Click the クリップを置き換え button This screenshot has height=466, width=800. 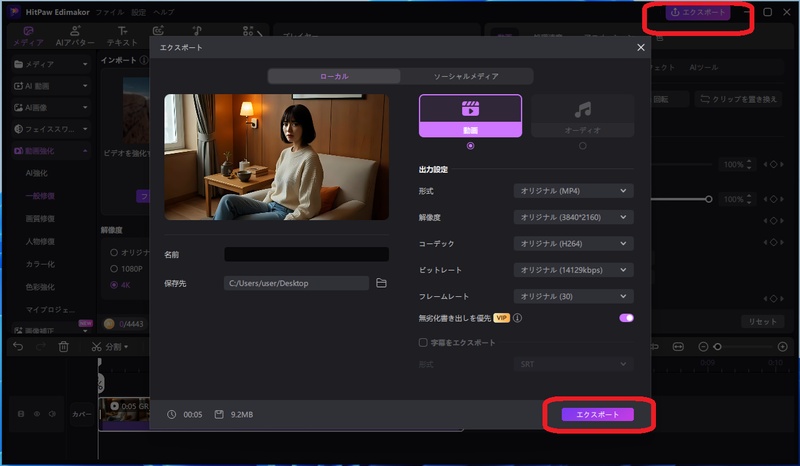tap(738, 99)
